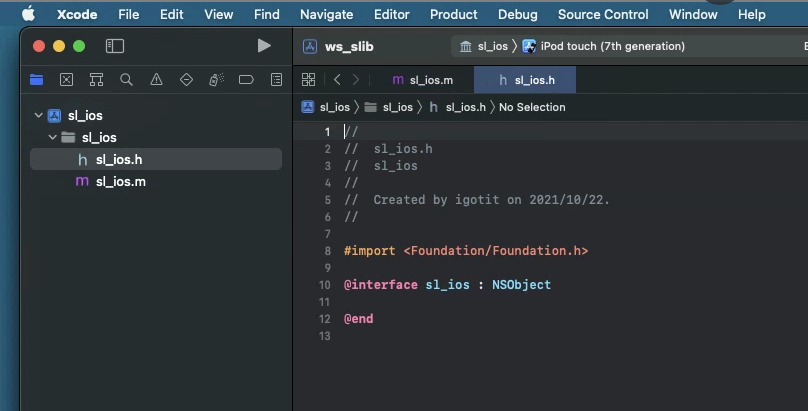Open the Debug menu
This screenshot has width=808, height=411.
(x=517, y=14)
